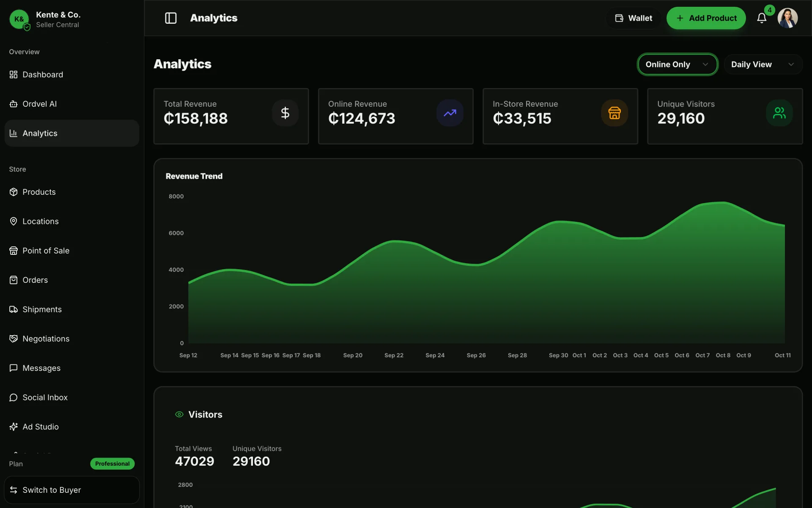The width and height of the screenshot is (812, 508).
Task: Click the Revenue Trend chart title
Action: tap(194, 176)
